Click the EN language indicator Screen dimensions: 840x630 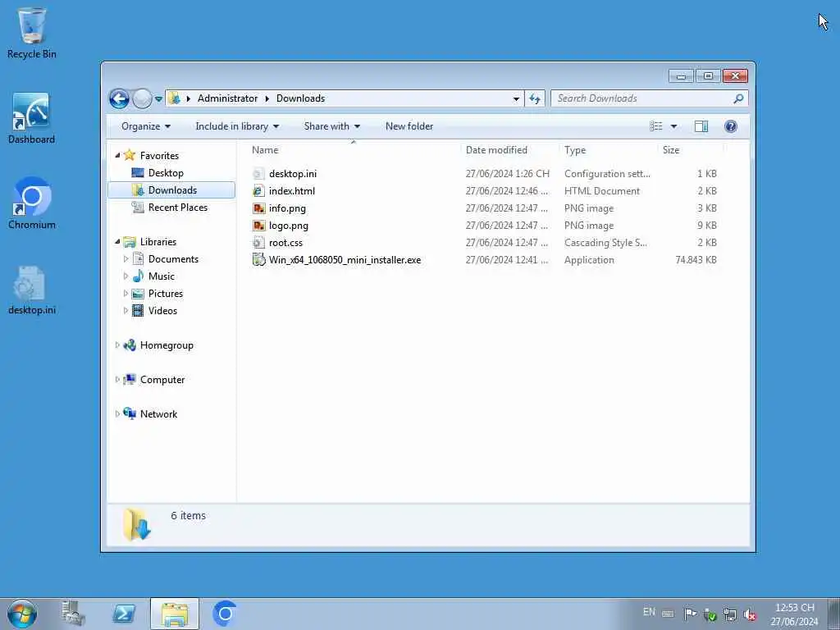click(649, 612)
